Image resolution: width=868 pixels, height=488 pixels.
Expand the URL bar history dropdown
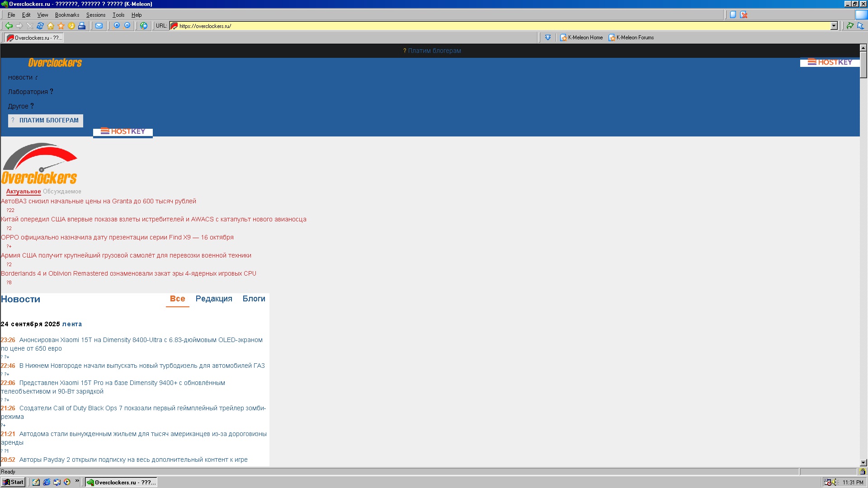pos(834,26)
